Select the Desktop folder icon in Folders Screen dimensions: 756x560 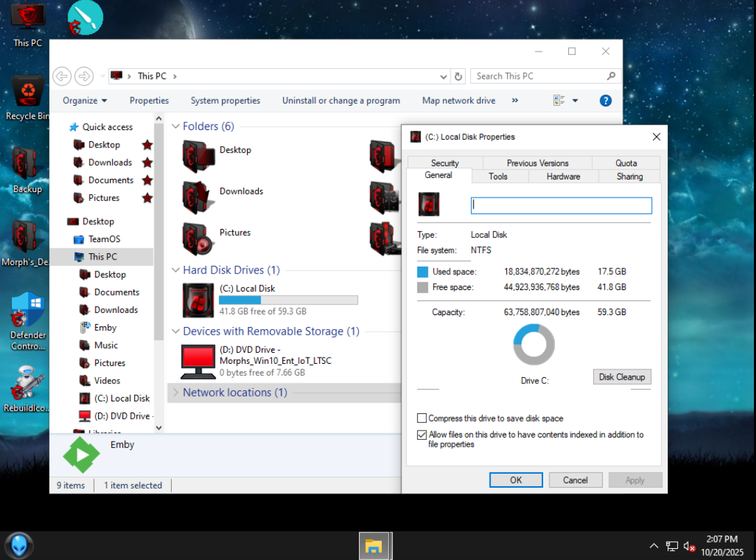click(x=198, y=156)
